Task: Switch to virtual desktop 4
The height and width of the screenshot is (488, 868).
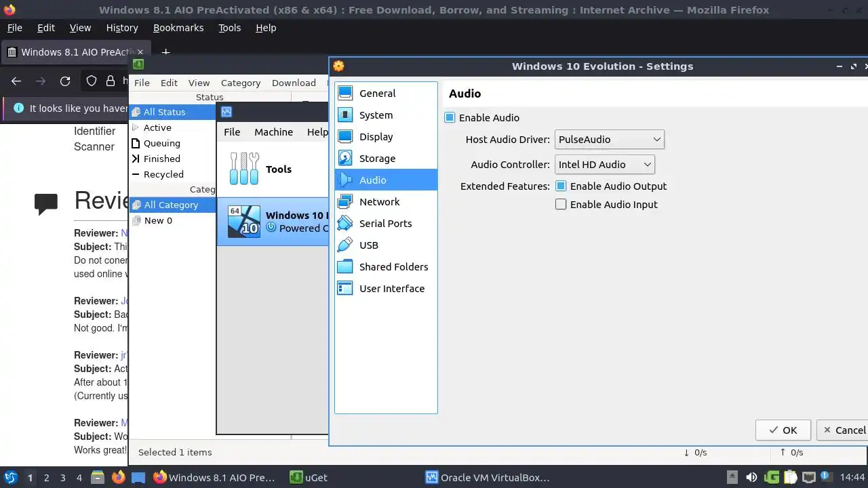Action: 79,477
